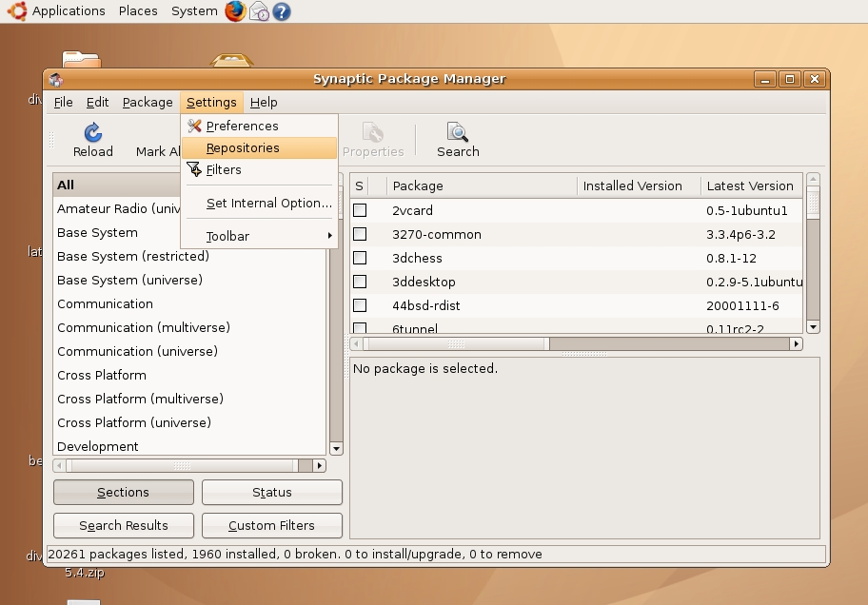Sort by the Package column header
The image size is (868, 605).
point(483,186)
